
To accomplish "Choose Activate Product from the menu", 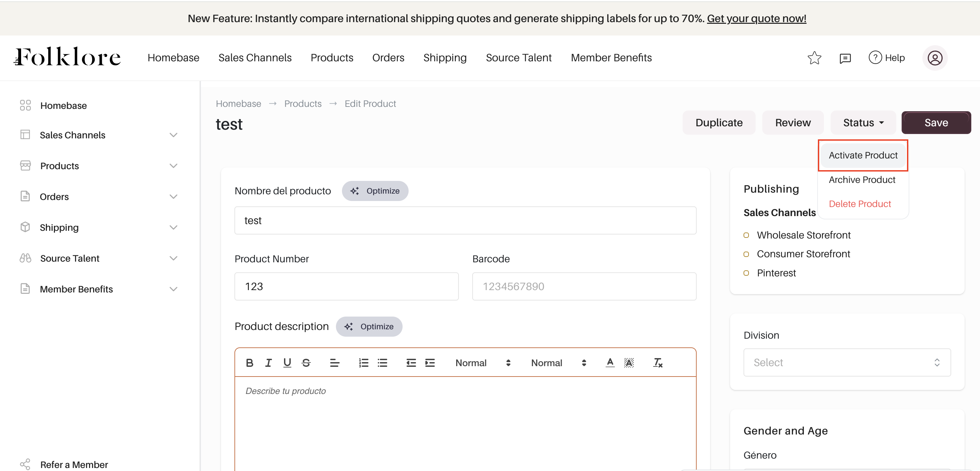I will [863, 155].
